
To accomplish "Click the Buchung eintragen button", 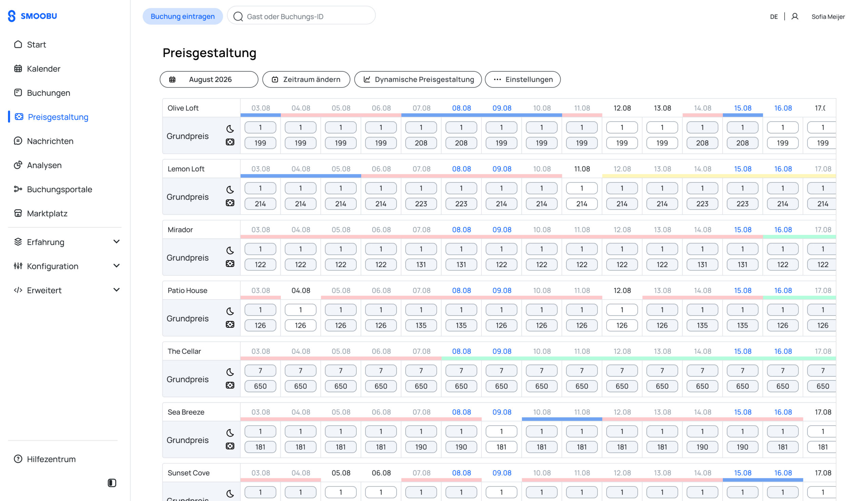I will 183,16.
